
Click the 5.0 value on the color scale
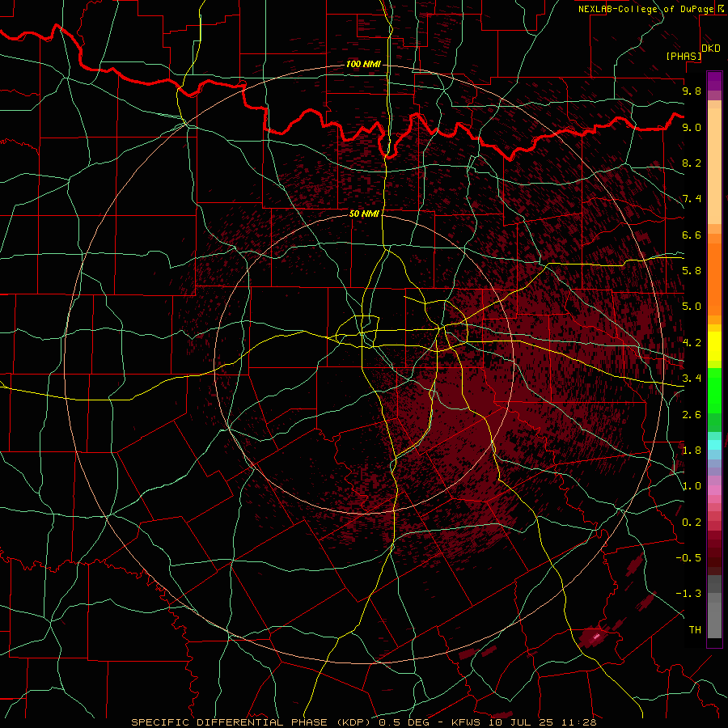tap(692, 307)
